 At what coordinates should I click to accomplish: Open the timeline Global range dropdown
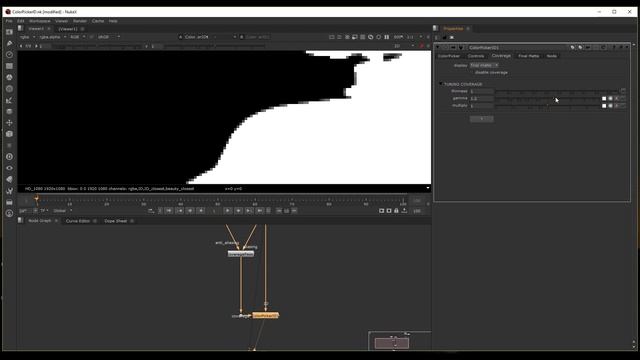[x=63, y=211]
